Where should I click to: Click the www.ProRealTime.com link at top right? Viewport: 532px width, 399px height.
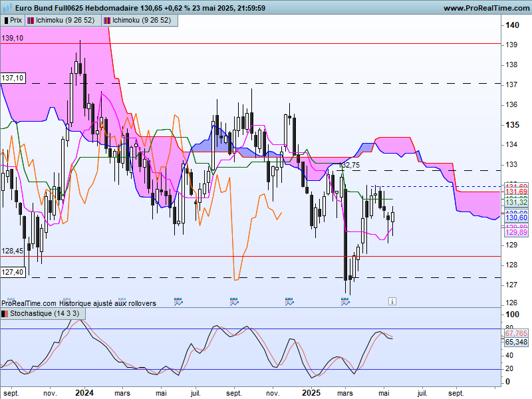click(x=487, y=8)
